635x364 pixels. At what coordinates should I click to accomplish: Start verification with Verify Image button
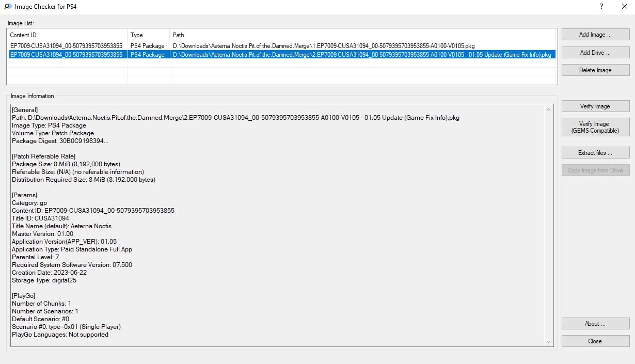point(595,106)
